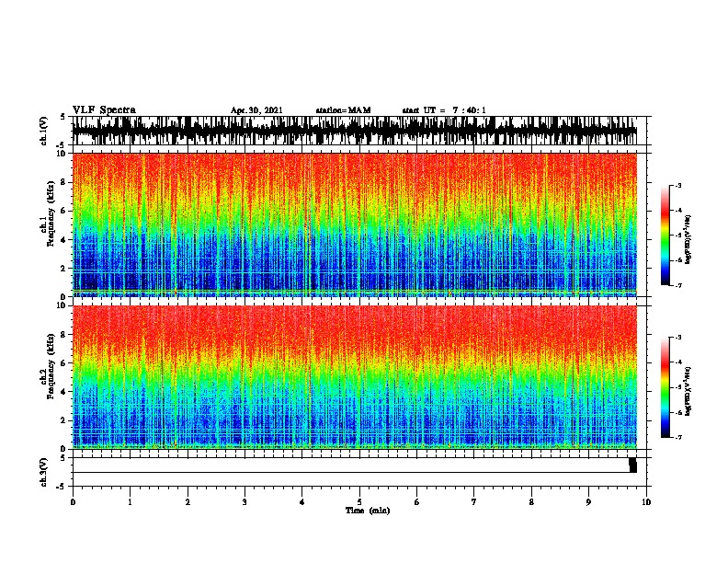The width and height of the screenshot is (728, 563).
Task: Click the "-7" label on ch.2 colorbar
Action: [678, 438]
